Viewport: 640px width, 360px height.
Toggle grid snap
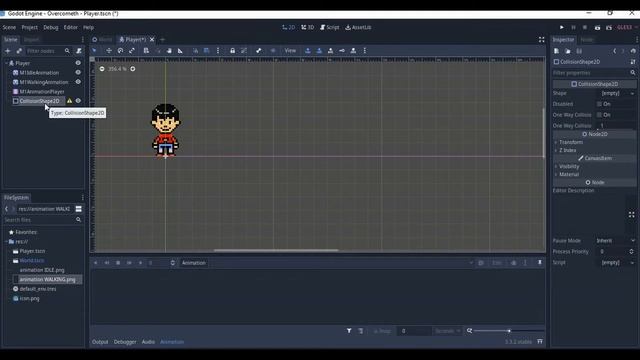point(207,51)
